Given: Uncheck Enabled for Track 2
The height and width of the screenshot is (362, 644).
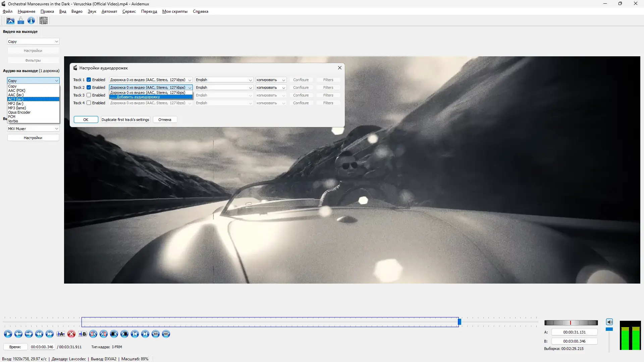Looking at the screenshot, I should click(x=89, y=87).
